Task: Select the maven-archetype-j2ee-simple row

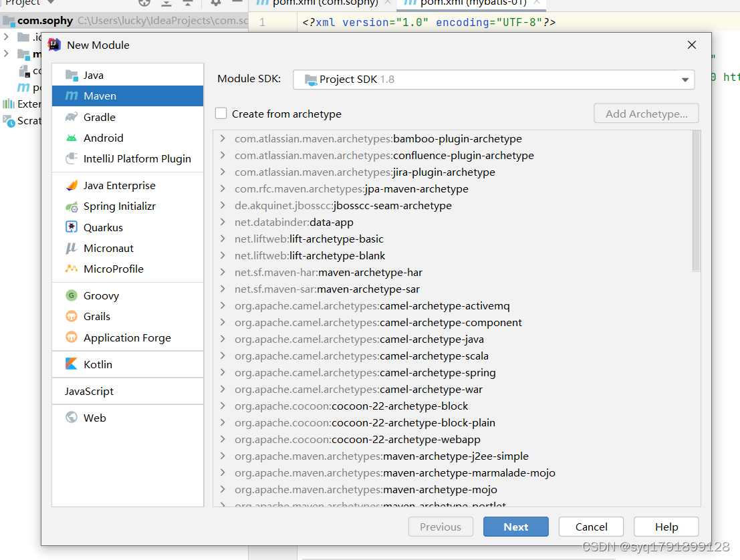Action: pyautogui.click(x=453, y=456)
